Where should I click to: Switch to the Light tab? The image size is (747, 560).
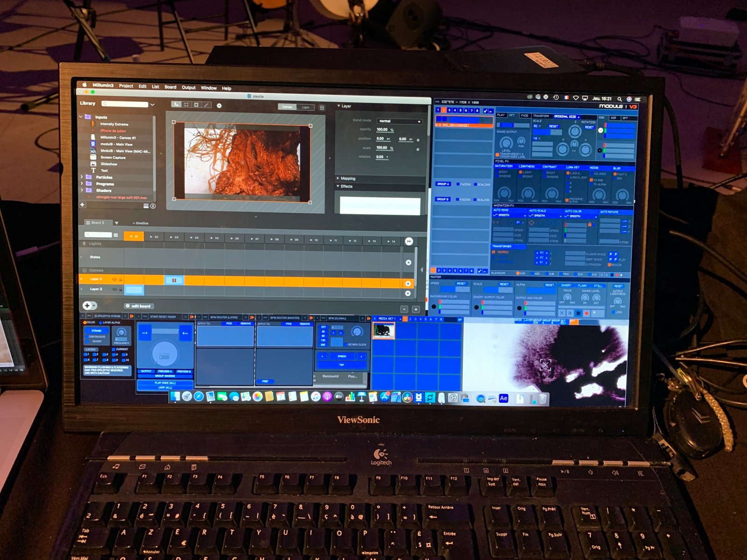coord(305,107)
